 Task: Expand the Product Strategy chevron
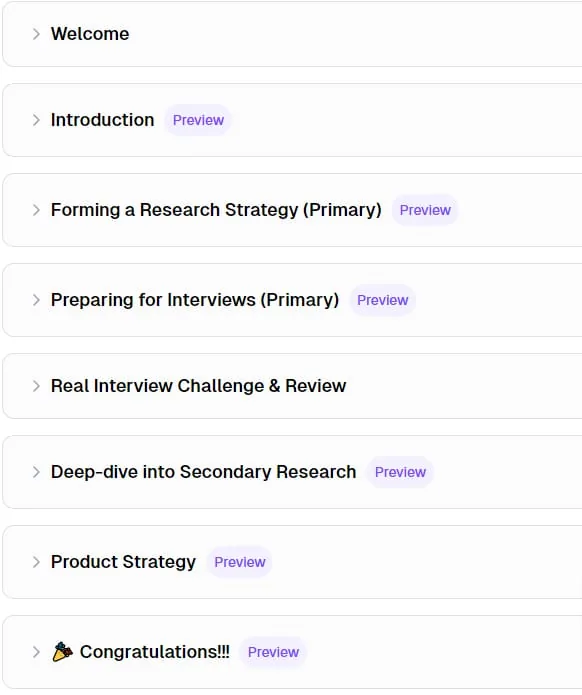(x=36, y=562)
